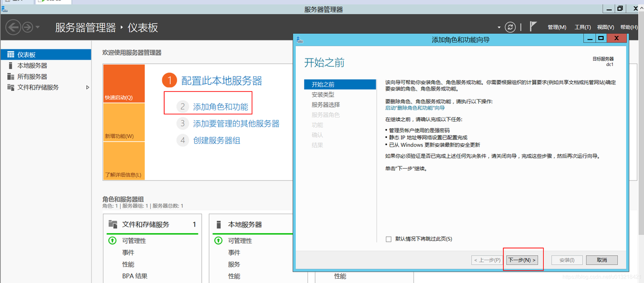Open 服务 in the 本地服务器 tile
The height and width of the screenshot is (283, 644).
click(234, 264)
